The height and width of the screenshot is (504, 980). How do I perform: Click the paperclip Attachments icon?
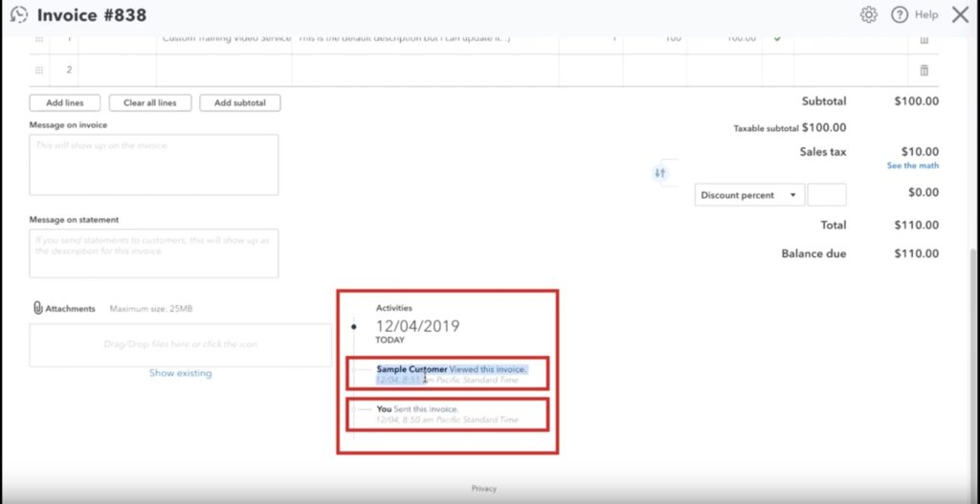click(x=38, y=308)
